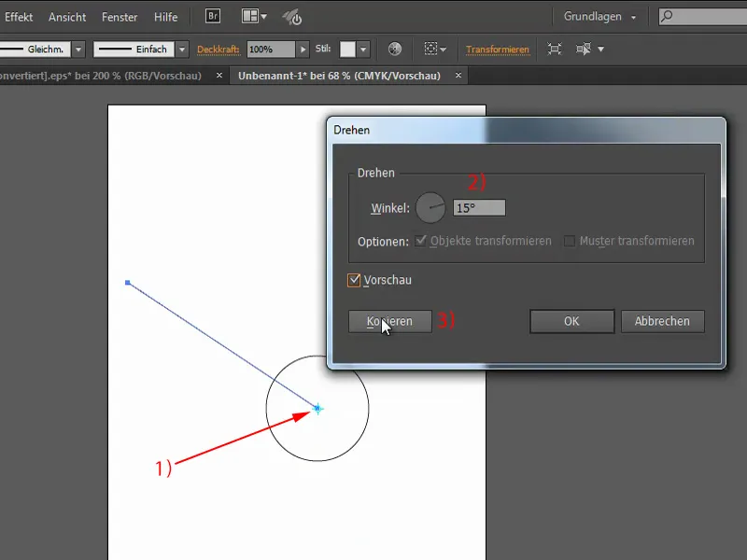Close the konvertiert.eps document tab
The width and height of the screenshot is (747, 560).
coord(219,76)
